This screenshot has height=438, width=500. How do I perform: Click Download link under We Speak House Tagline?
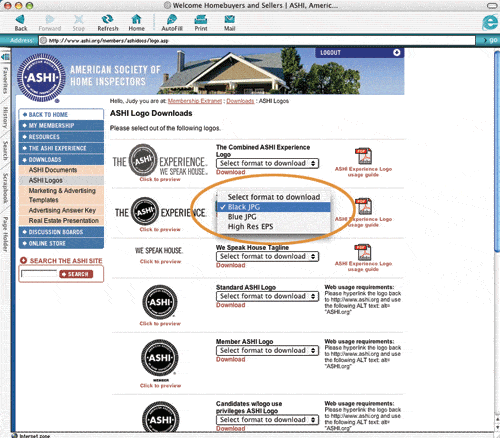(231, 265)
